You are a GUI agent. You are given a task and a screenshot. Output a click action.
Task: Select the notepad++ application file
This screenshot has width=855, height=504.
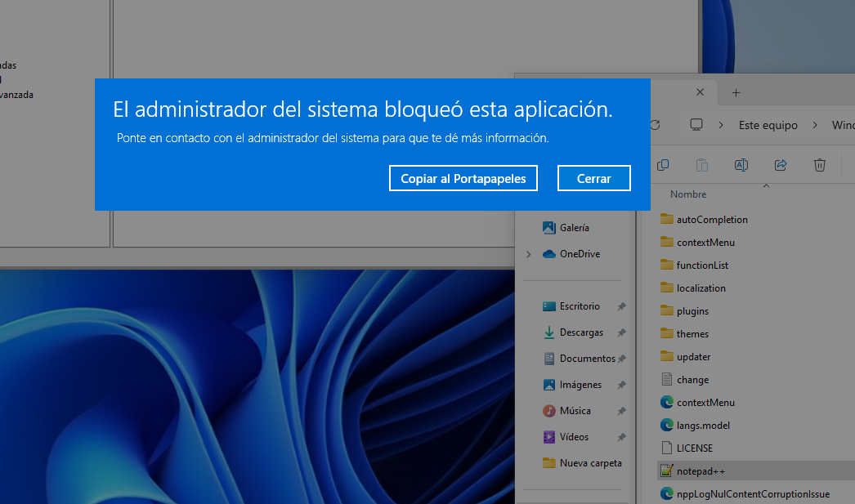701,471
